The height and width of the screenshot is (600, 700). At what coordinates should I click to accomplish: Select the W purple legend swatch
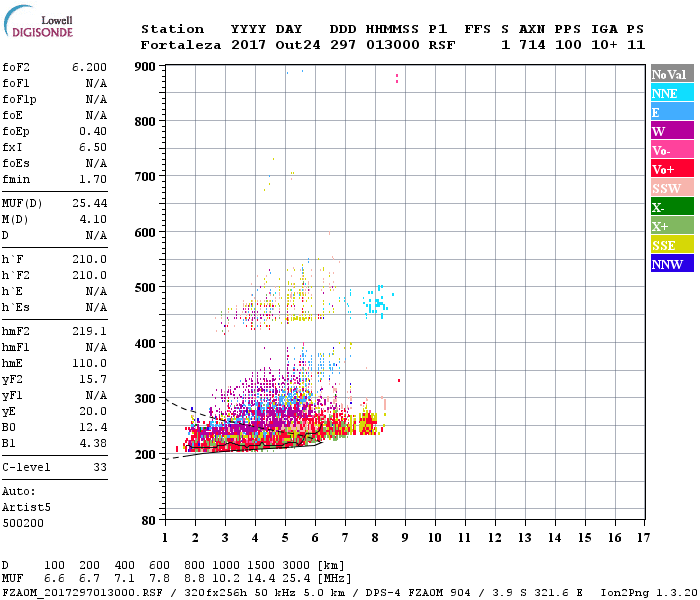(x=672, y=131)
